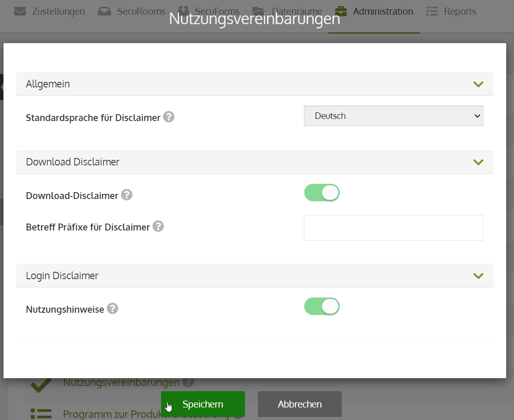
Task: Collapse the Download Disclaimer section chevron
Action: coord(478,162)
